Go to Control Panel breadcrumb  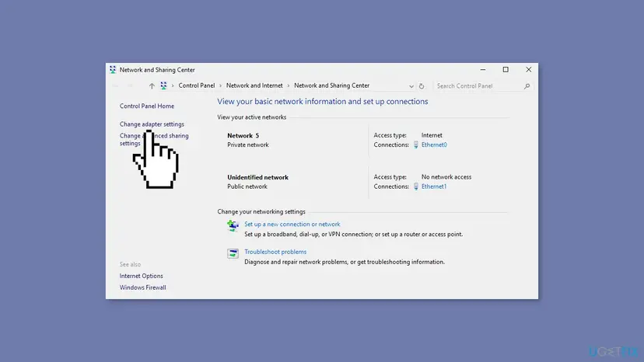(x=197, y=85)
